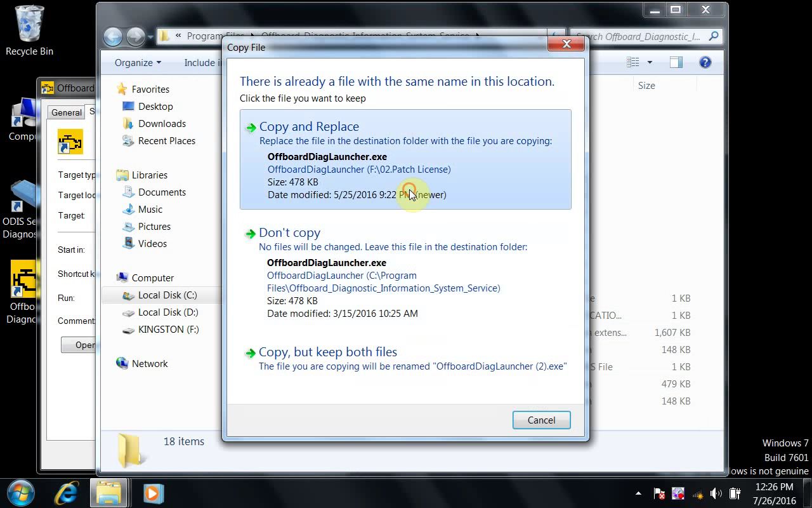The image size is (812, 508).
Task: Click the Explorer back navigation arrow
Action: click(113, 37)
